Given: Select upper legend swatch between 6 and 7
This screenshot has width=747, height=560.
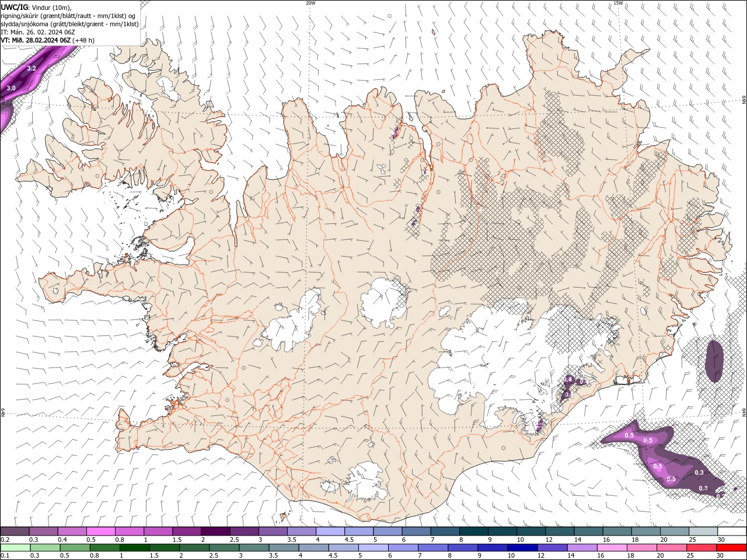Looking at the screenshot, I should [416, 531].
